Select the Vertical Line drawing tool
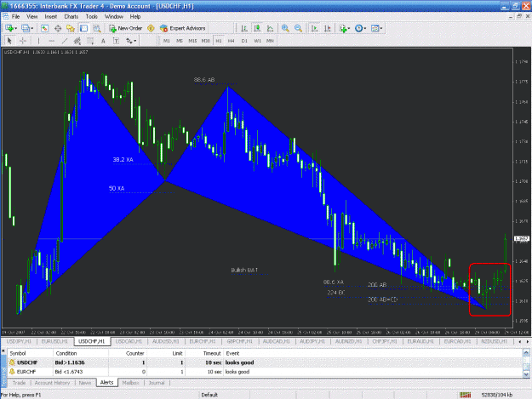 38,41
